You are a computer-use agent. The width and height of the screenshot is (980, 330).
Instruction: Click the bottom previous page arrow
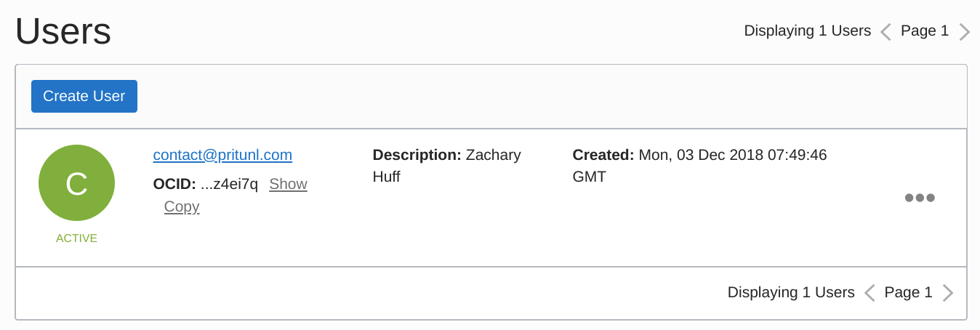(869, 293)
